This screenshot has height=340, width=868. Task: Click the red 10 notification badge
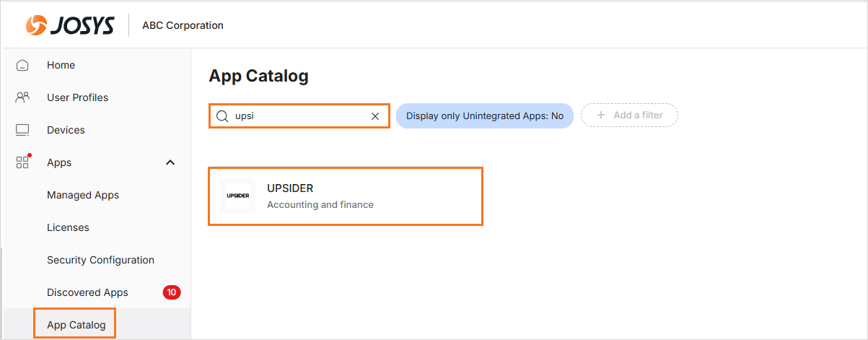point(172,292)
